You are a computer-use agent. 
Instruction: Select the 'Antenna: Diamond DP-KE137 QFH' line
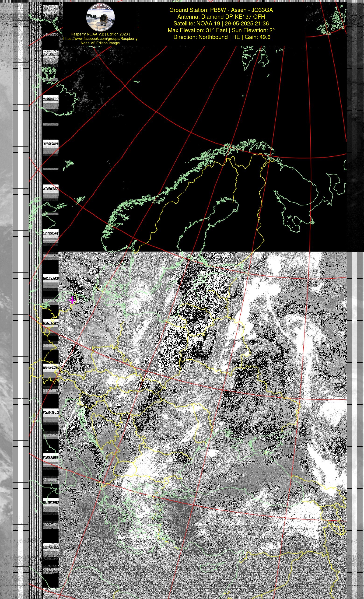coord(221,17)
